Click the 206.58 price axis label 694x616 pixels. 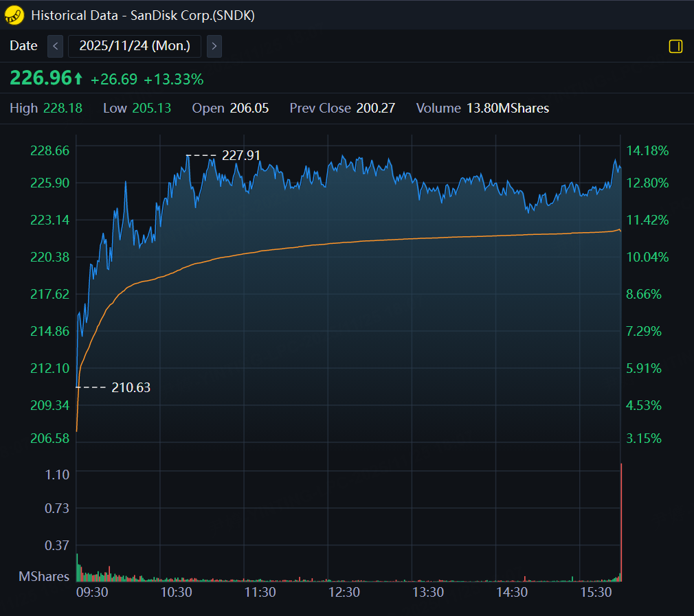coord(49,439)
